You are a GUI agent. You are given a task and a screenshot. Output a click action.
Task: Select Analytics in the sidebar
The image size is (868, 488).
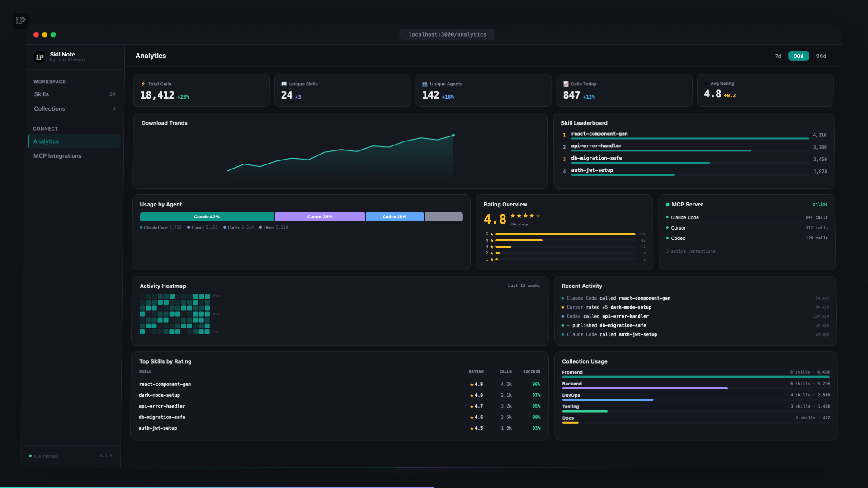(x=46, y=141)
